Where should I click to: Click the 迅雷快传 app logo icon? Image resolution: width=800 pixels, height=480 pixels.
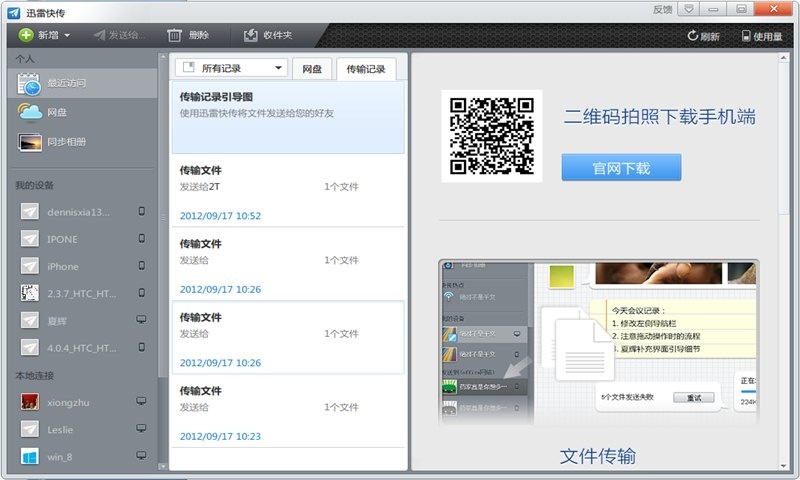(x=14, y=13)
